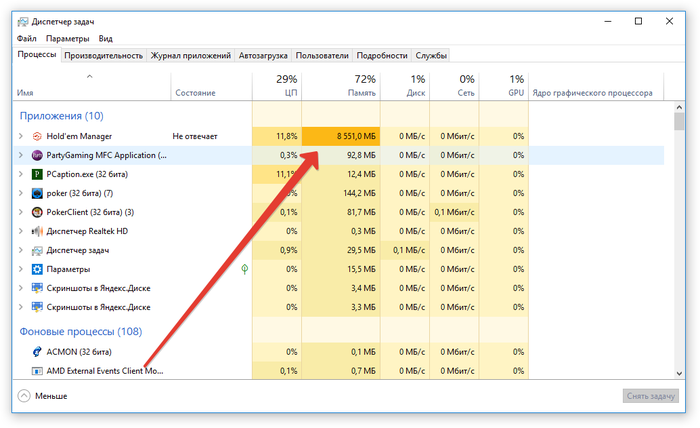Click the Task Manager title bar icon

tap(23, 21)
